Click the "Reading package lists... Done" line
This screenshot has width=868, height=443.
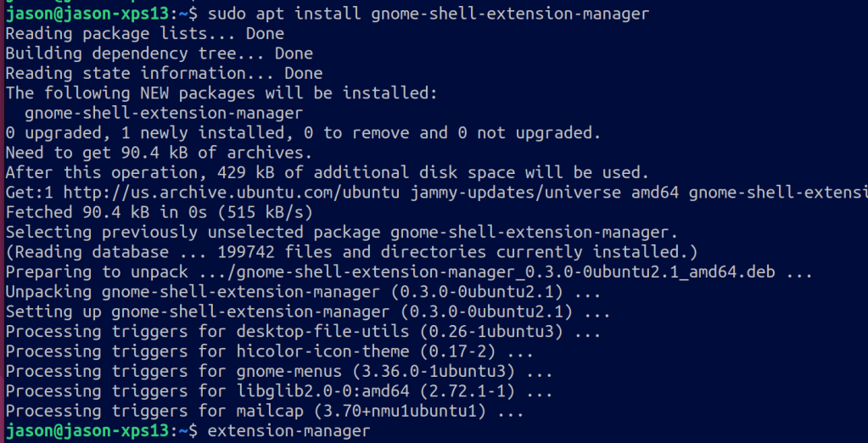coord(144,34)
